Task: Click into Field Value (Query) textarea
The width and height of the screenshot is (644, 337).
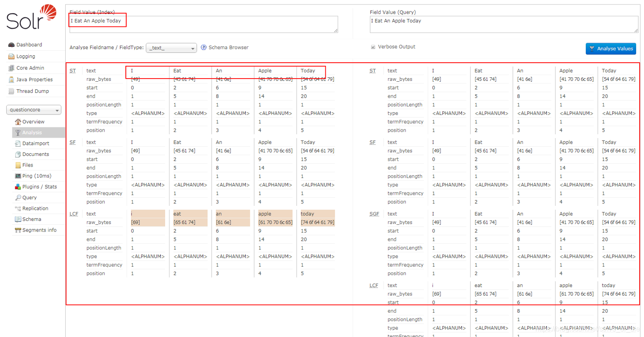Action: tap(504, 24)
